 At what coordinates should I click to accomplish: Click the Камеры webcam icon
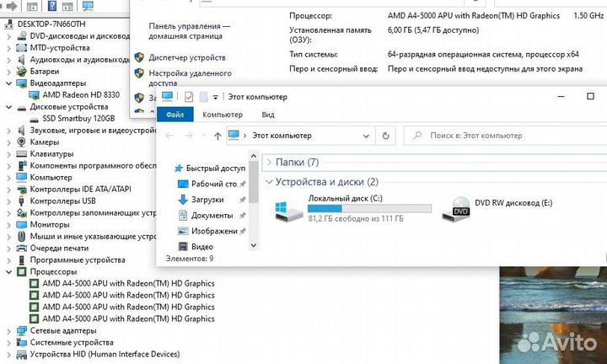22,142
